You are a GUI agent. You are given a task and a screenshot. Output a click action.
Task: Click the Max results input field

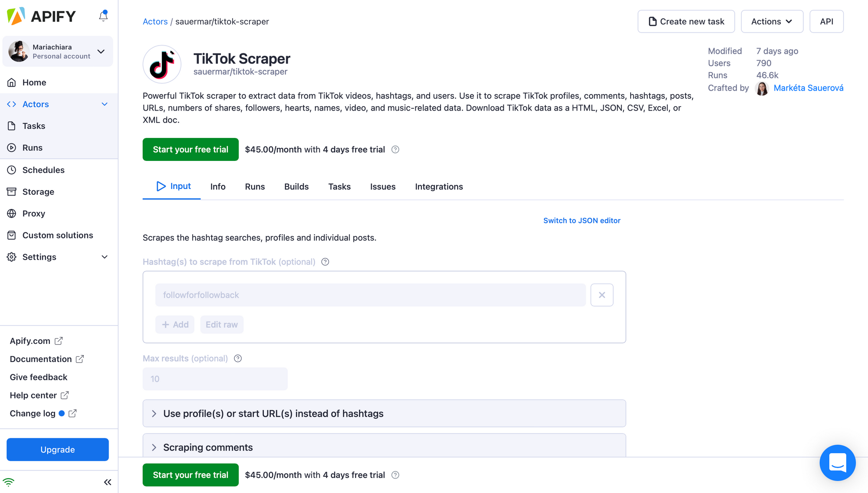pyautogui.click(x=215, y=379)
